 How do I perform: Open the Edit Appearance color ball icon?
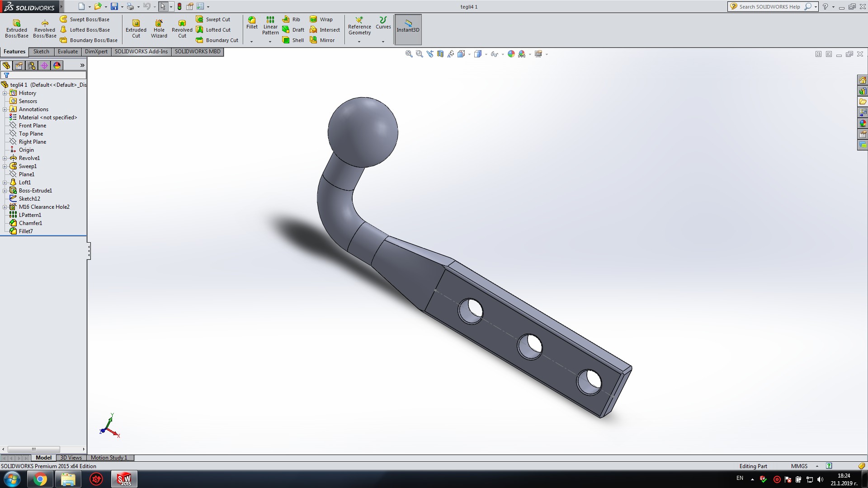(511, 54)
